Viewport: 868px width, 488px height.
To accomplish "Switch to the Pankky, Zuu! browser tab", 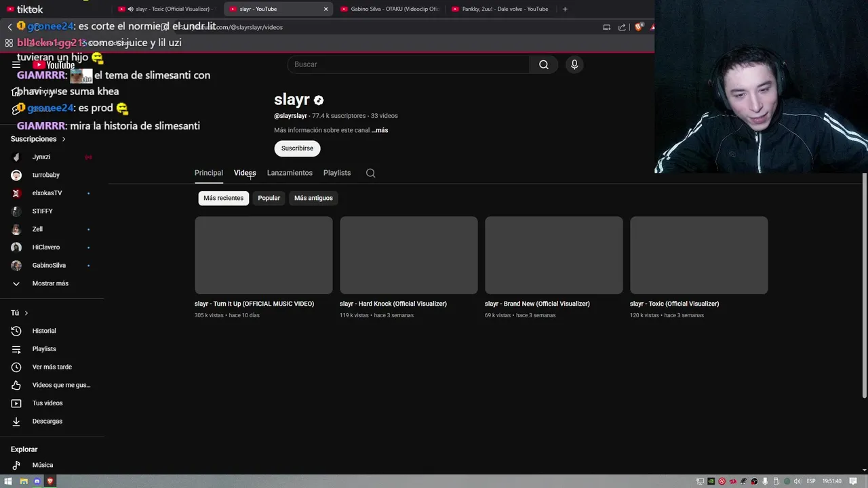I will 500,9.
